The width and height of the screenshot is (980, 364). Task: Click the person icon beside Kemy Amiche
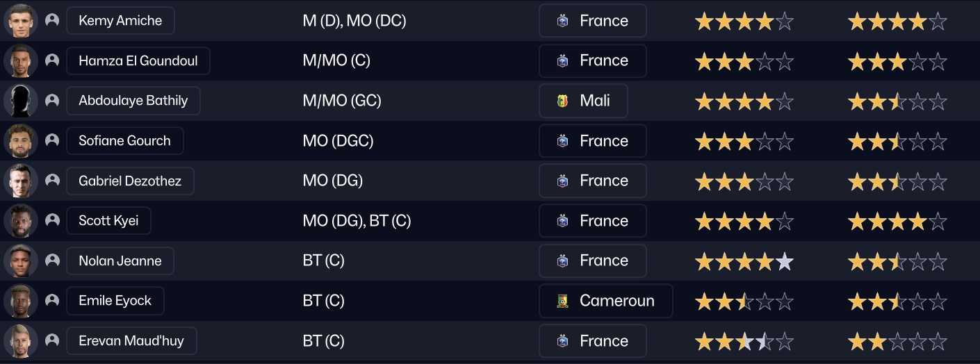click(x=52, y=20)
